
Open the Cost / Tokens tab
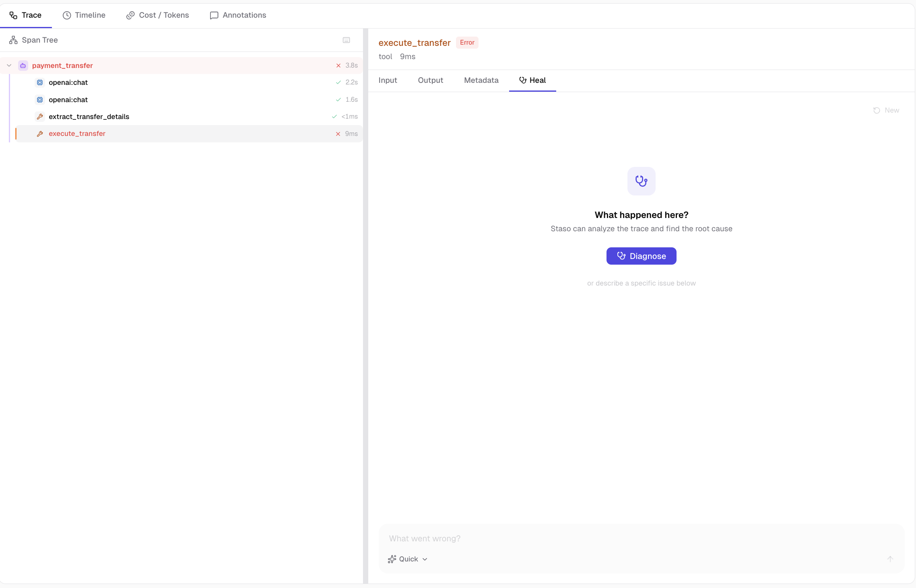coord(157,15)
